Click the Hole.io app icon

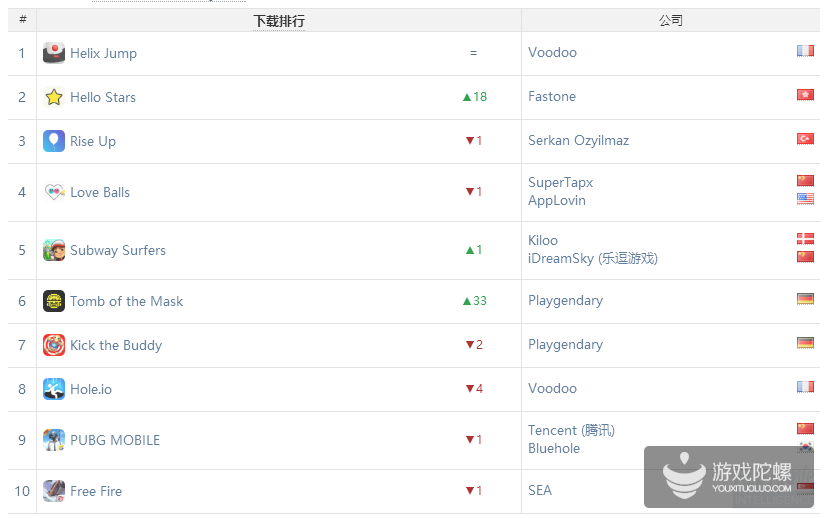pyautogui.click(x=54, y=389)
